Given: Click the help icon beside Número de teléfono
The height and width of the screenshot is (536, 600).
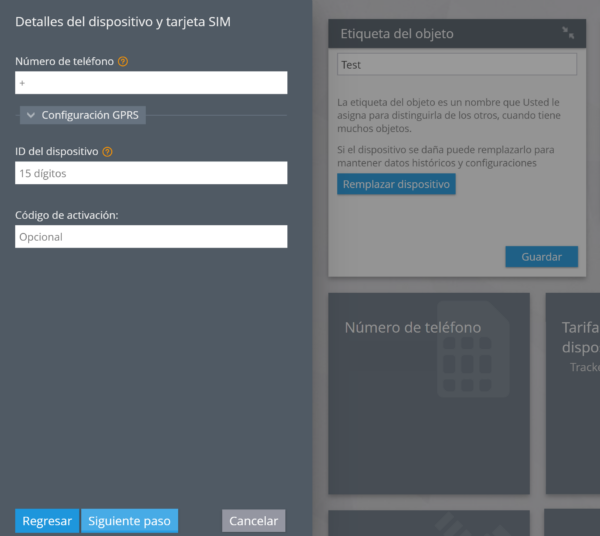Looking at the screenshot, I should [x=123, y=62].
